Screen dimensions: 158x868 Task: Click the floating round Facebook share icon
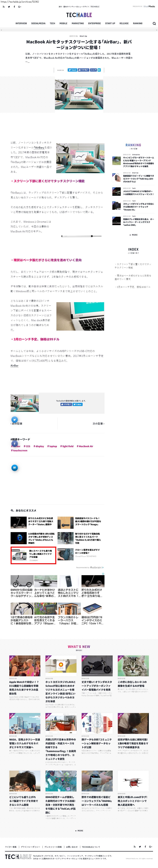tap(14, 444)
